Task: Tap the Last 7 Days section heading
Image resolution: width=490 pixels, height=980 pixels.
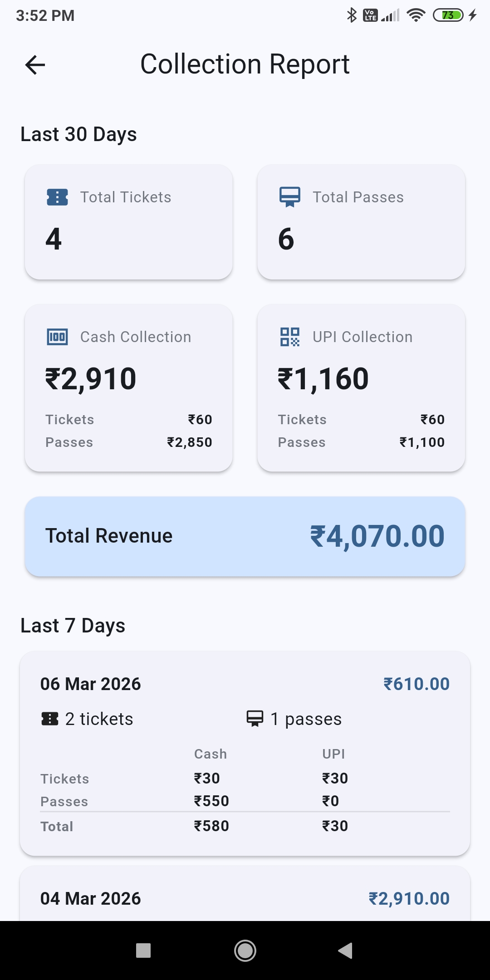Action: (x=73, y=626)
